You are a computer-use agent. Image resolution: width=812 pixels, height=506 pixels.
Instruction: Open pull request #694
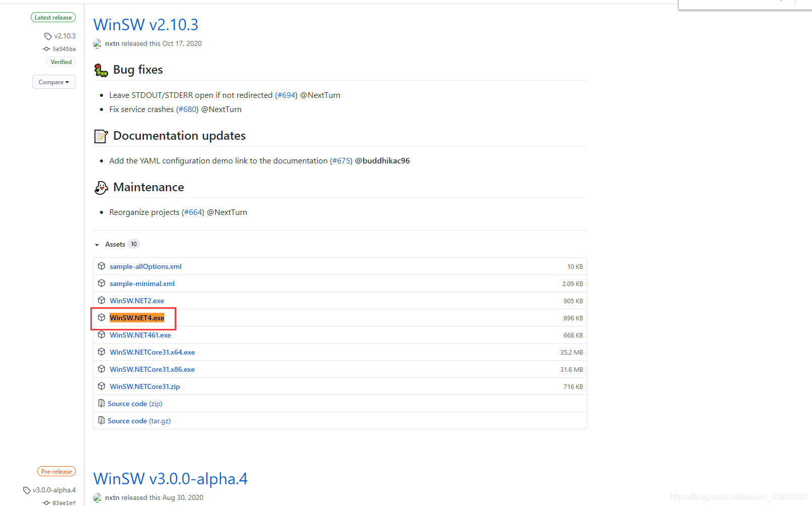(286, 95)
